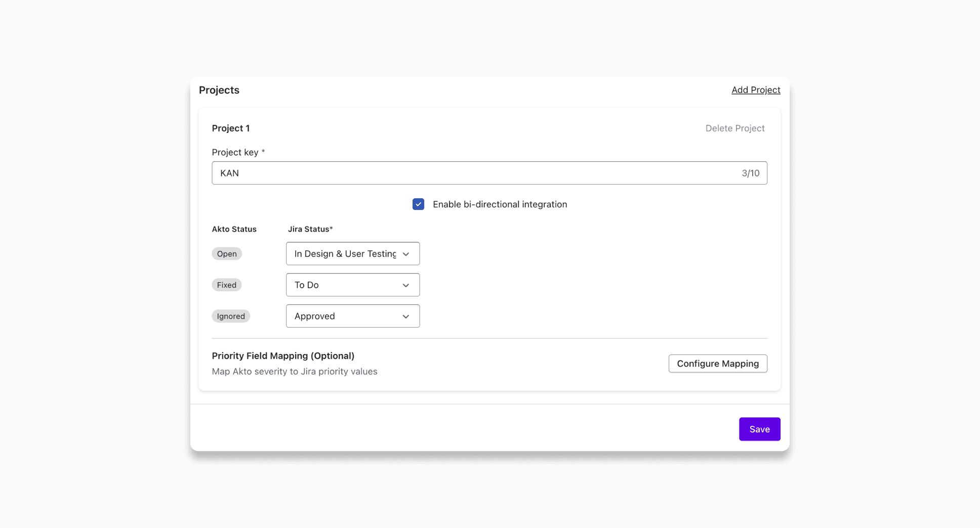
Task: Open Jira Status dropdown for Ignored
Action: 353,316
